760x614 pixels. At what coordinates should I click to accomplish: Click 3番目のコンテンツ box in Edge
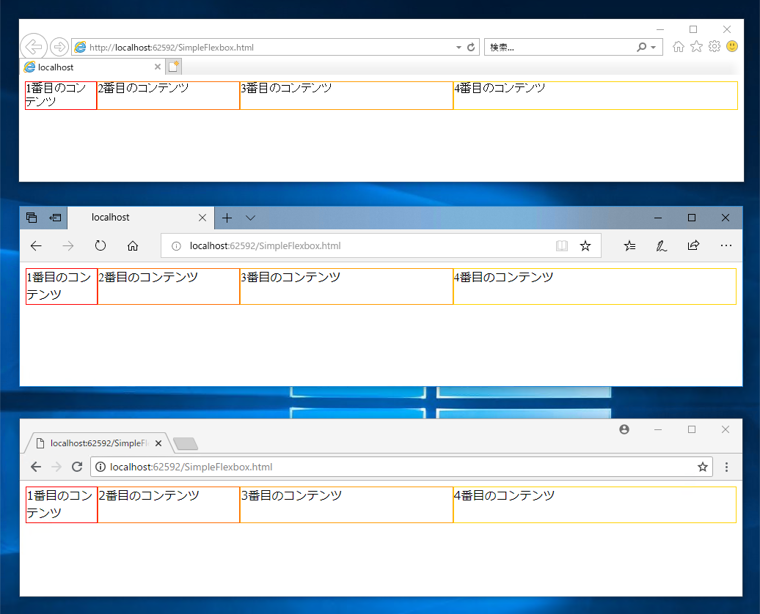pos(347,286)
